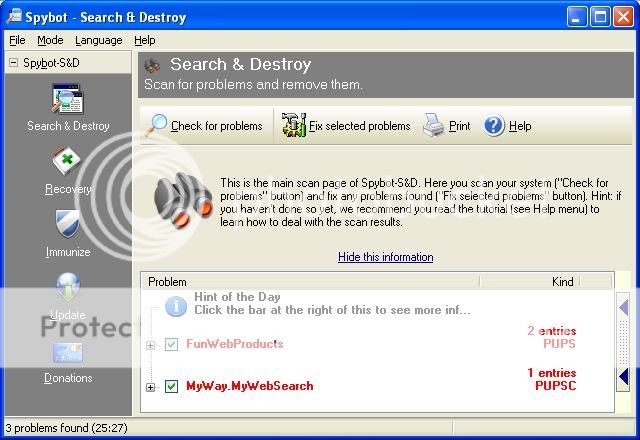The image size is (640, 440).
Task: Toggle the FunWebProducts checkbox
Action: coord(171,344)
